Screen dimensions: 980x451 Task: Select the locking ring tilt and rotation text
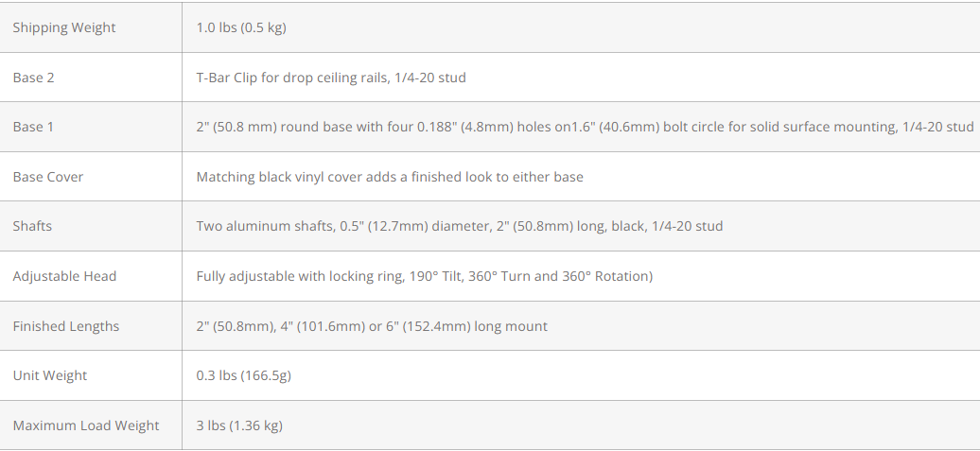click(425, 276)
